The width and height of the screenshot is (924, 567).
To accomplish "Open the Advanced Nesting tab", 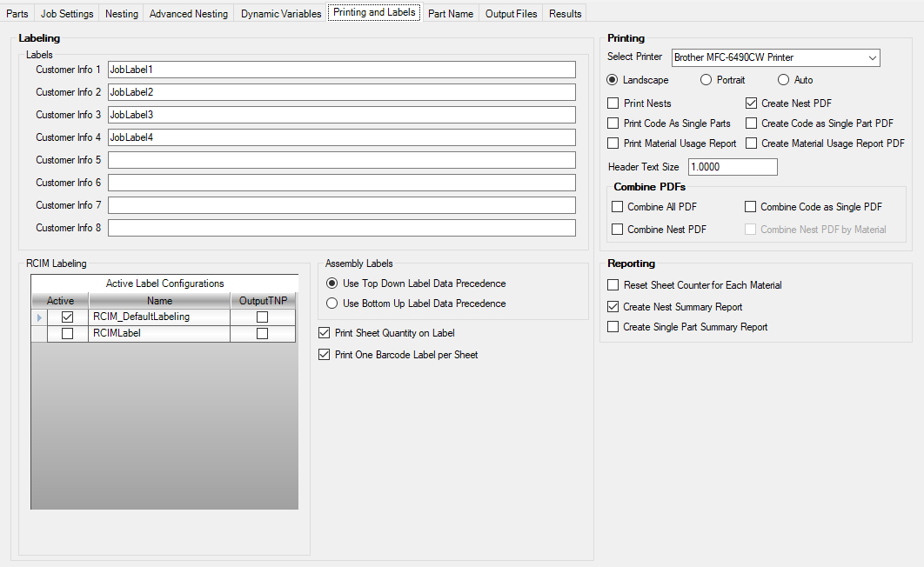I will click(188, 14).
